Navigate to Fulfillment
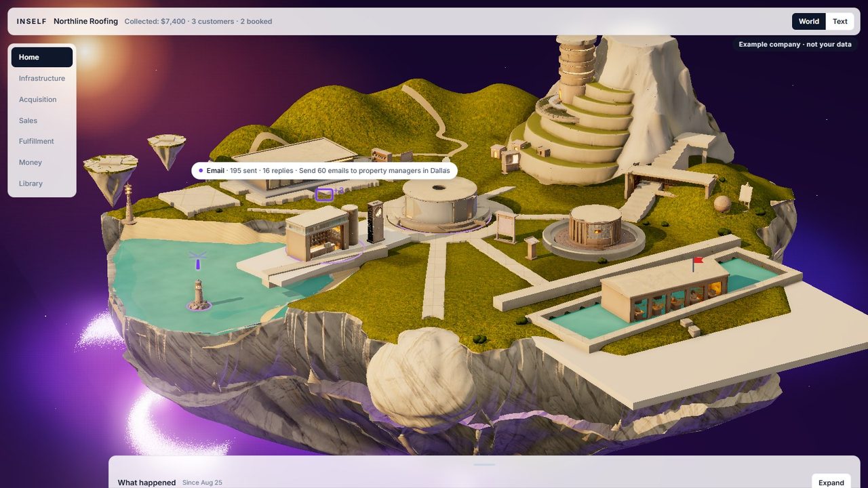 pyautogui.click(x=42, y=141)
